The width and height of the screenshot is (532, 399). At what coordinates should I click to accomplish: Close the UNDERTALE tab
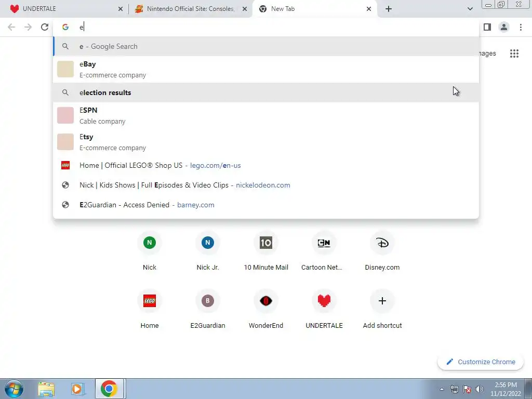(x=121, y=9)
